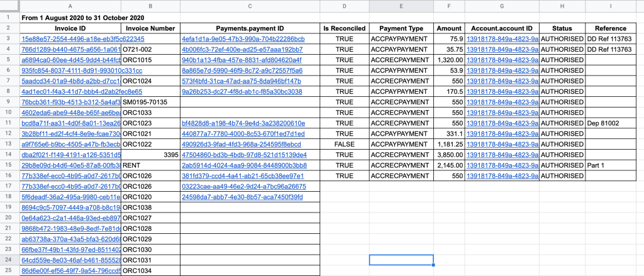Click invoice number cell "RENT"
Viewport: 644px width, 276px height.
tap(151, 165)
